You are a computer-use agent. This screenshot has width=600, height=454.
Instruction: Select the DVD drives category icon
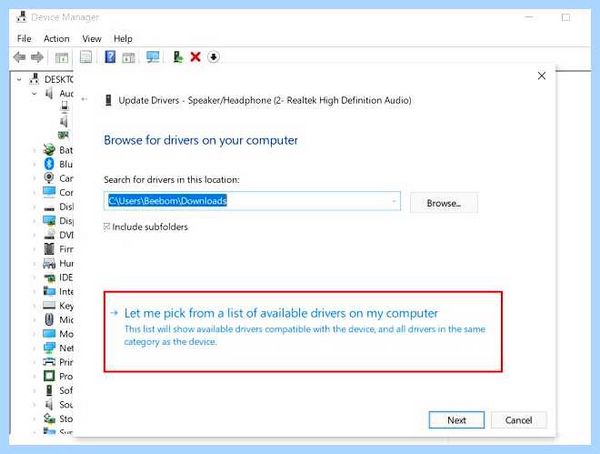tap(49, 235)
